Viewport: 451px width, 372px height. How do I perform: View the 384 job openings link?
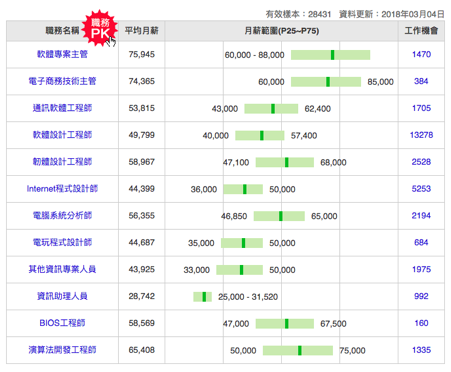(421, 81)
